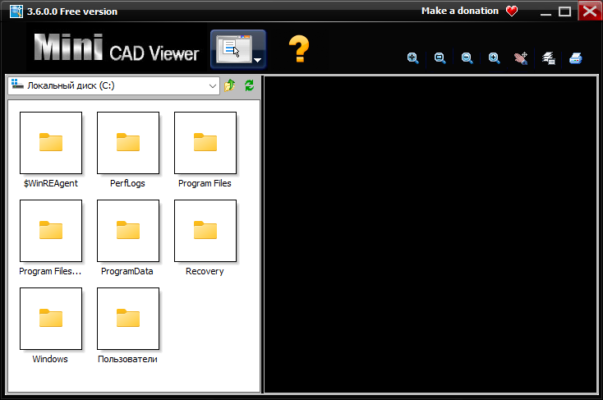The image size is (603, 400).
Task: Print the drawing with the printer icon
Action: [x=576, y=58]
